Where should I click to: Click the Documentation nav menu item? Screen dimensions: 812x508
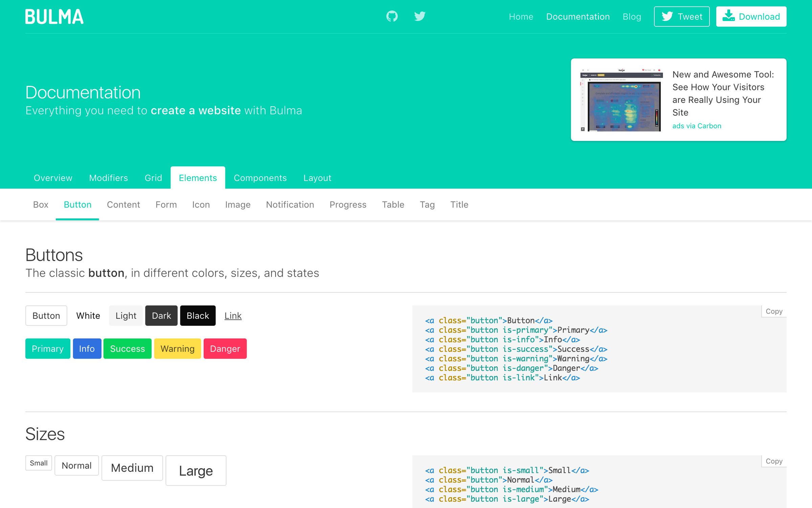click(x=578, y=16)
